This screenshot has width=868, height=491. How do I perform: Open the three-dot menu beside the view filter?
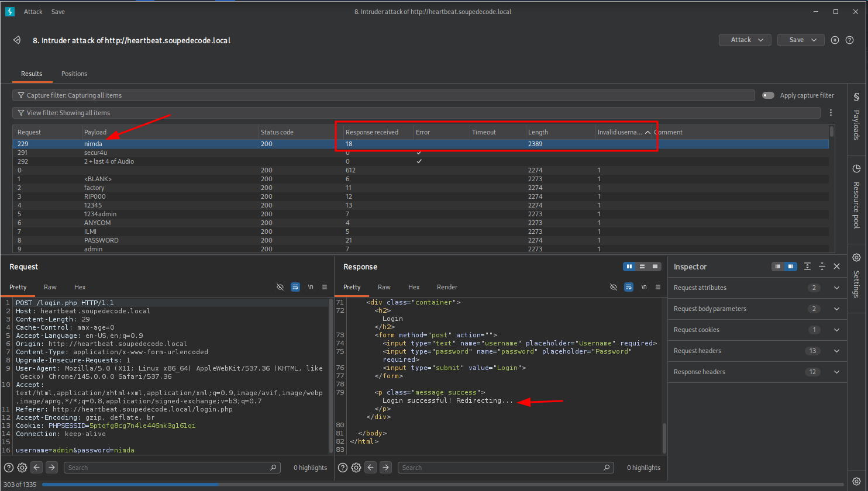[x=831, y=113]
